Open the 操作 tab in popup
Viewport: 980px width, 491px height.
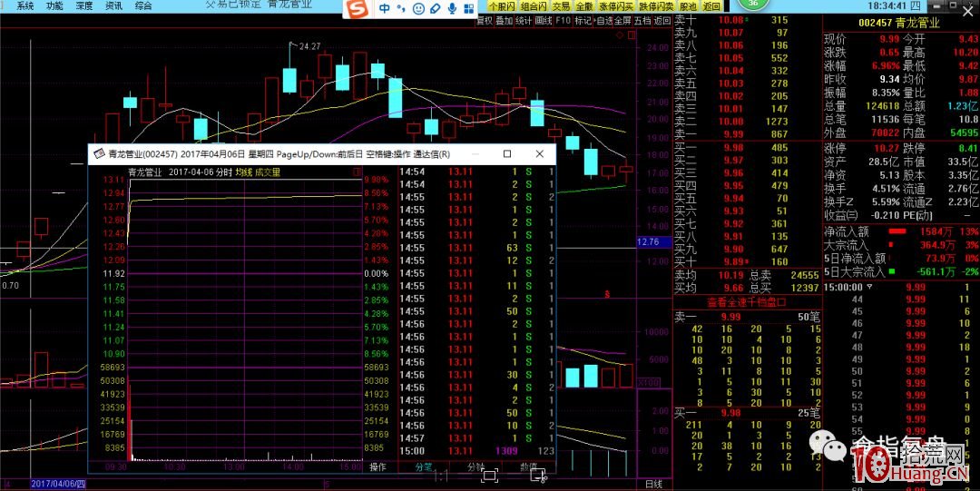pyautogui.click(x=378, y=466)
